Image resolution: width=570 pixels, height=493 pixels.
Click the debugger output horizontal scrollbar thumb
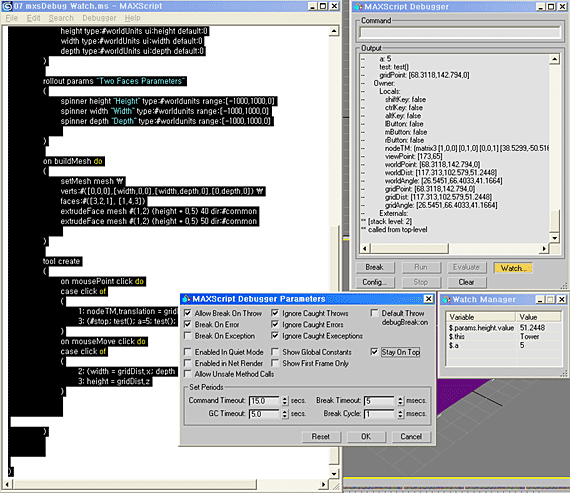(409, 249)
